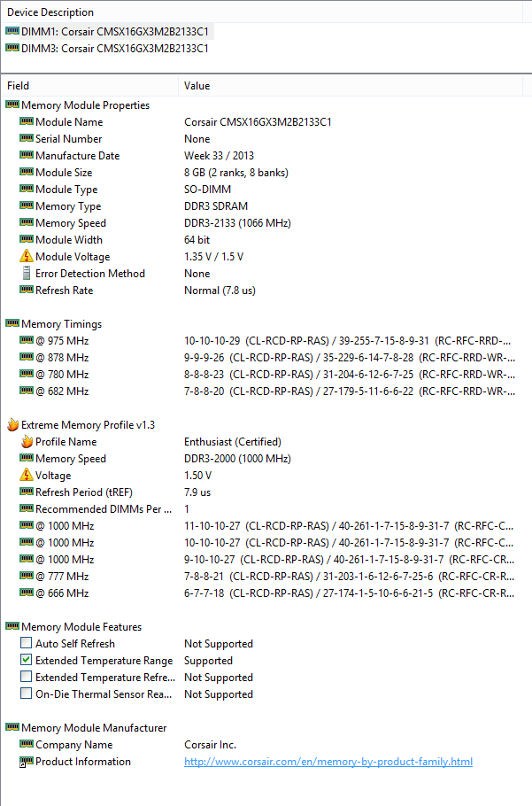Select the SO-DIMM module type value
The height and width of the screenshot is (806, 532).
click(x=207, y=190)
